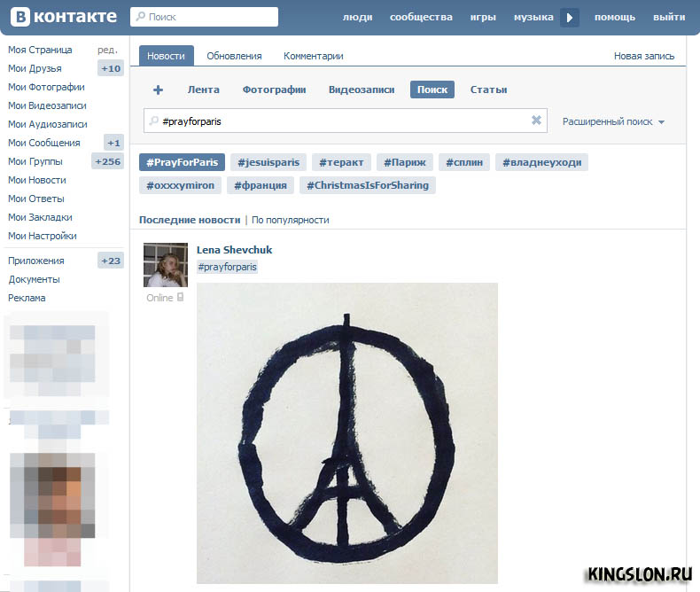Viewport: 700px width, 592px height.
Task: Open Моя Страница
Action: point(40,50)
